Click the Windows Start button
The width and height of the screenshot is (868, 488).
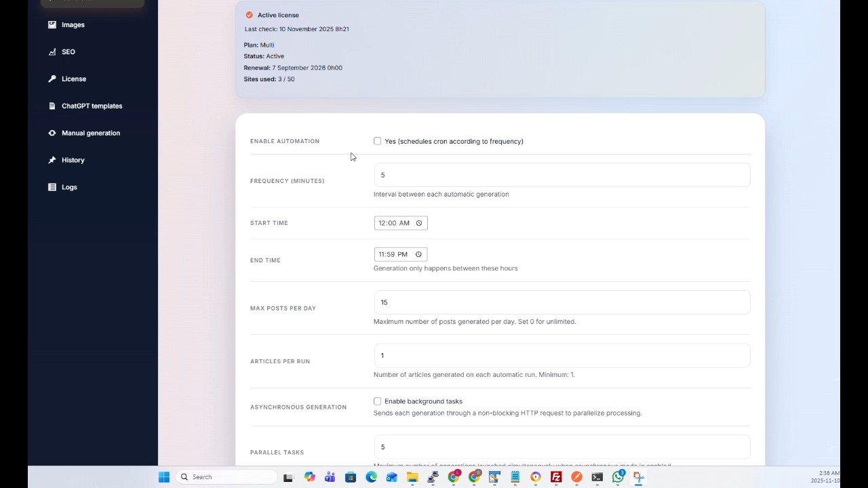(x=163, y=476)
